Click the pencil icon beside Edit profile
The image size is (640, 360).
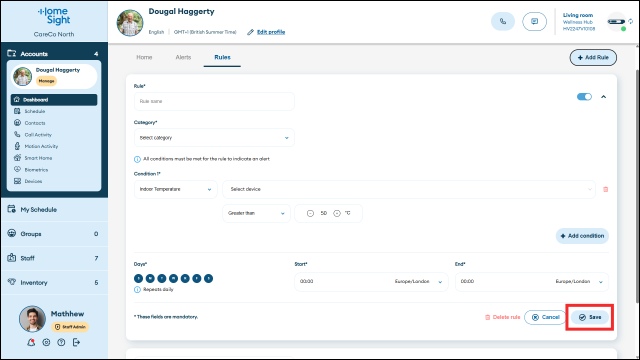click(250, 32)
